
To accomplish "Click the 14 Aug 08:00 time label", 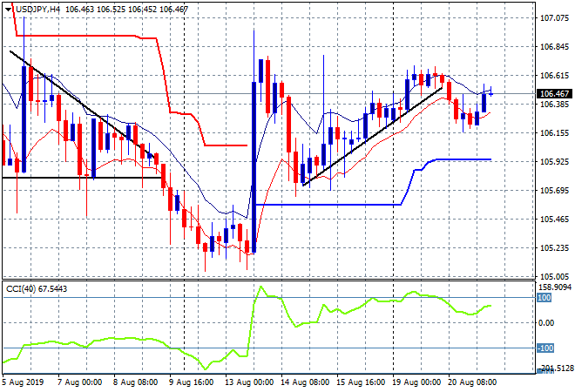I will pyautogui.click(x=305, y=382).
